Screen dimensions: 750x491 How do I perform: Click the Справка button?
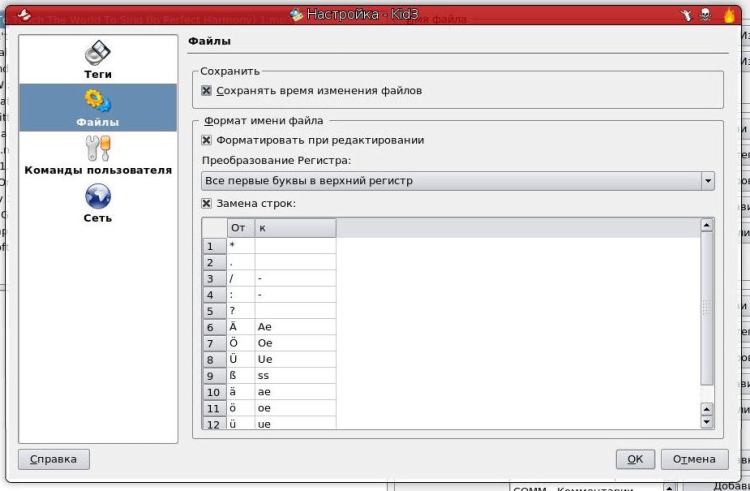coord(54,459)
